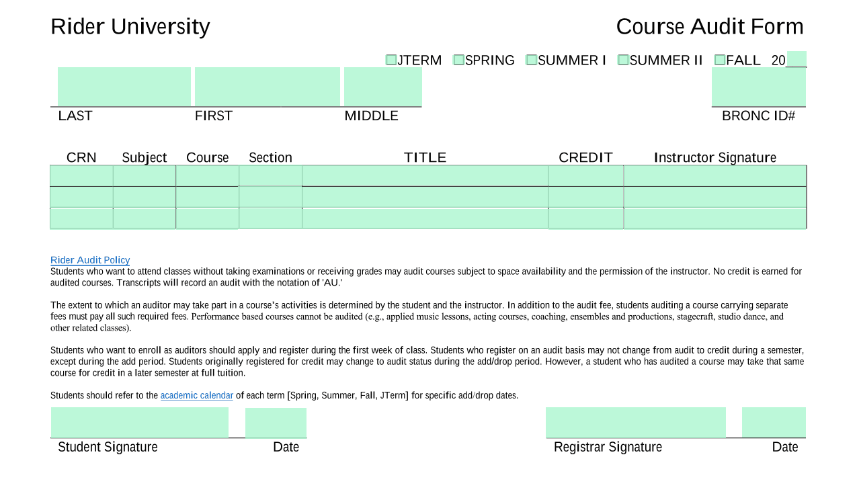Click the 'Instructor Signature' column header
This screenshot has height=504, width=857.
pyautogui.click(x=715, y=157)
